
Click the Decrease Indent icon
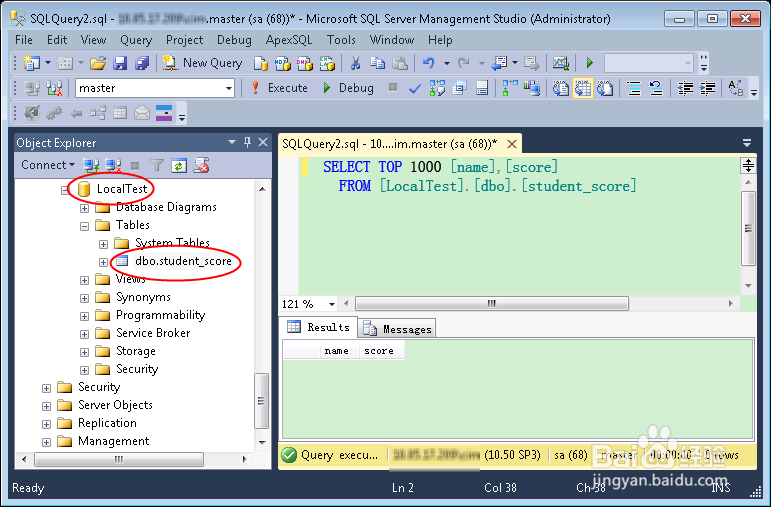tap(685, 88)
